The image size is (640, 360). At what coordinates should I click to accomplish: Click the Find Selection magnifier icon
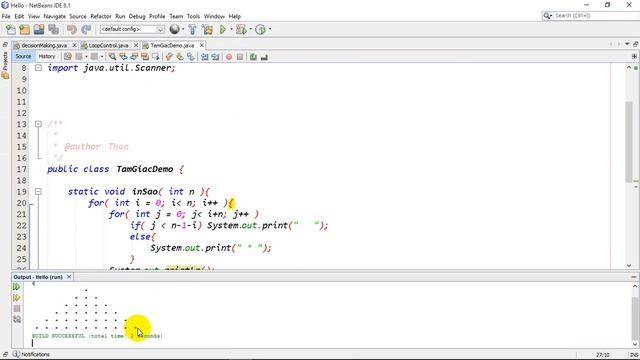112,57
